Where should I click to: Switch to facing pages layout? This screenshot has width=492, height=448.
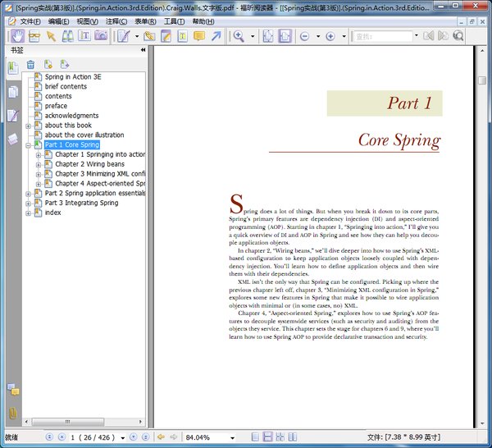(x=293, y=437)
